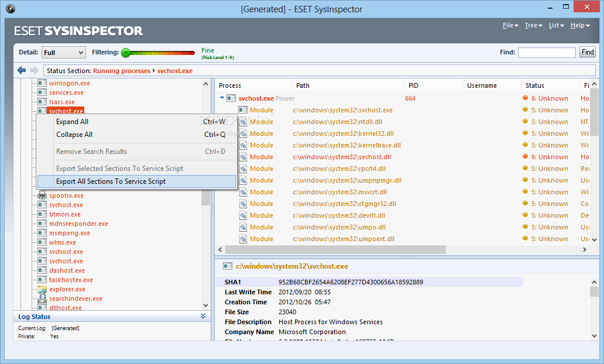Viewport: 604px width, 364px height.
Task: Click into the Find text field
Action: 547,53
